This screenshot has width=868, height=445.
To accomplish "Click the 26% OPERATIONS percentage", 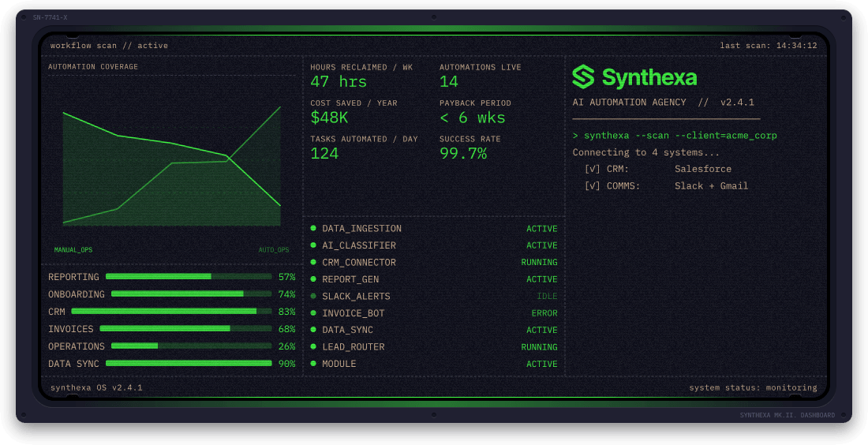I will [286, 346].
